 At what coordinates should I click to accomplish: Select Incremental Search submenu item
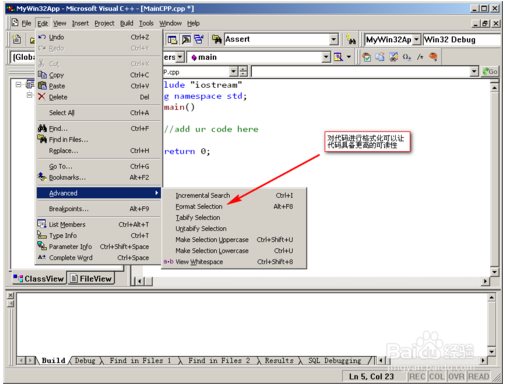[x=234, y=195]
